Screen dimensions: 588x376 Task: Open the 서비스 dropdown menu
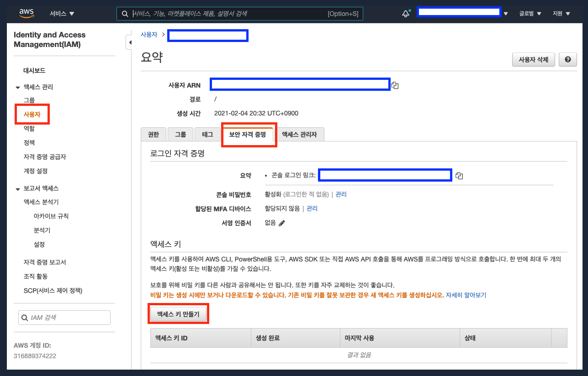(62, 14)
